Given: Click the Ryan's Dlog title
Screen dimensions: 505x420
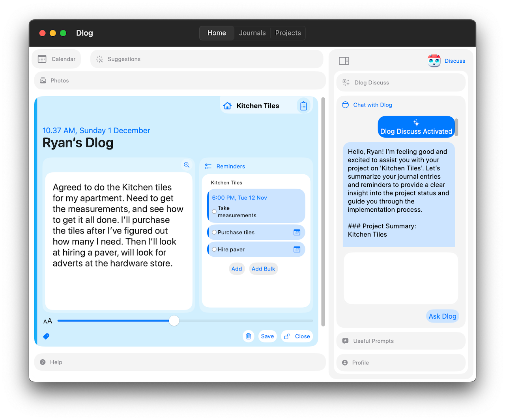Looking at the screenshot, I should 78,143.
